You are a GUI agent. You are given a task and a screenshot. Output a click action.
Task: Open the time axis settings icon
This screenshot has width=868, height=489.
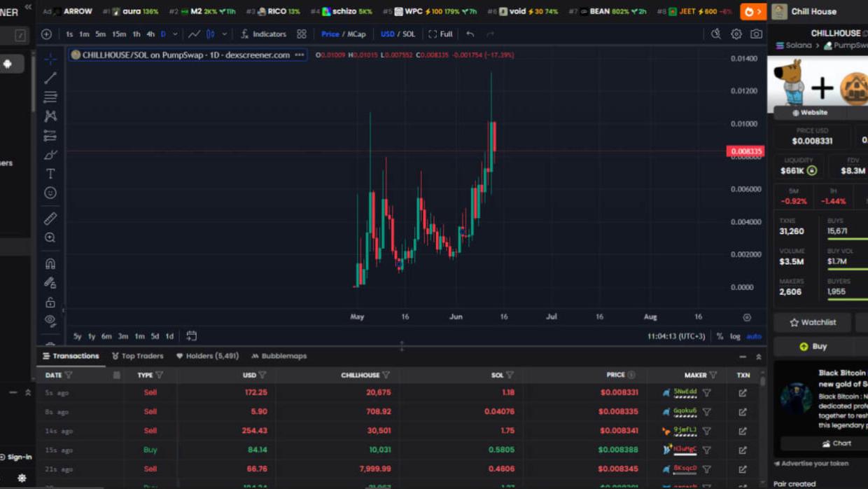tap(747, 317)
